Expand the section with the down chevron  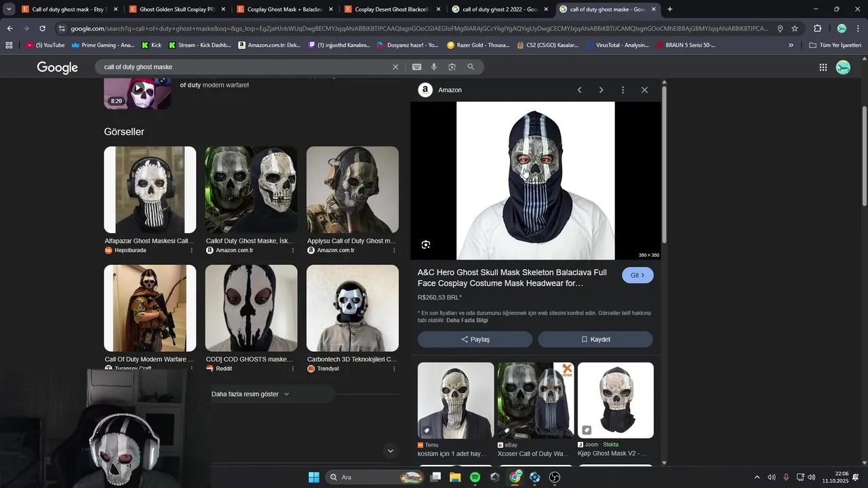coord(390,451)
